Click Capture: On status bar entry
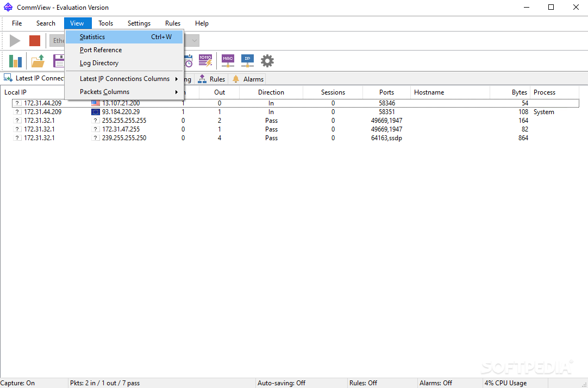This screenshot has width=588, height=388. tap(34, 383)
